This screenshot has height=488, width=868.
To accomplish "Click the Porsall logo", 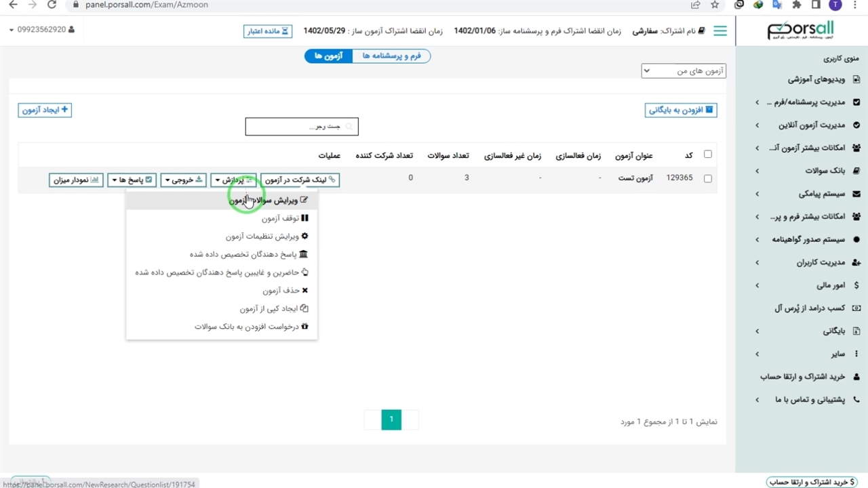I will [x=800, y=30].
